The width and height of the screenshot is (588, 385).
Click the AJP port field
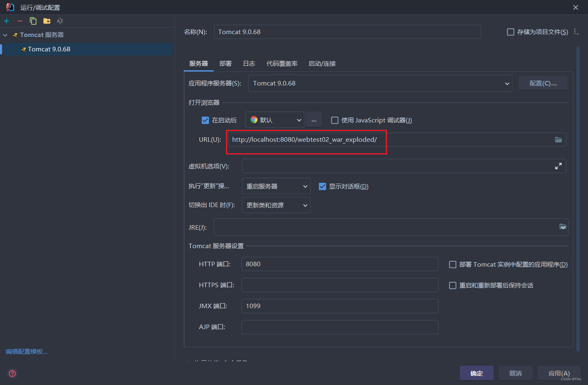340,327
